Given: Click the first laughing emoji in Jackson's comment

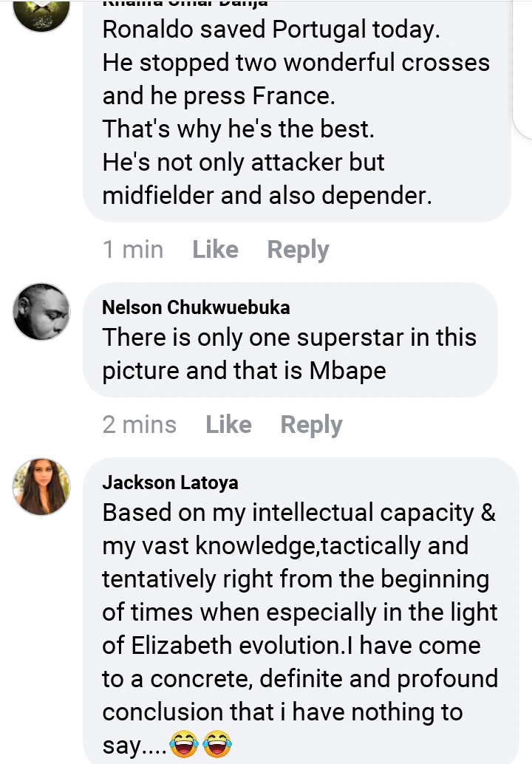Looking at the screenshot, I should [x=184, y=746].
